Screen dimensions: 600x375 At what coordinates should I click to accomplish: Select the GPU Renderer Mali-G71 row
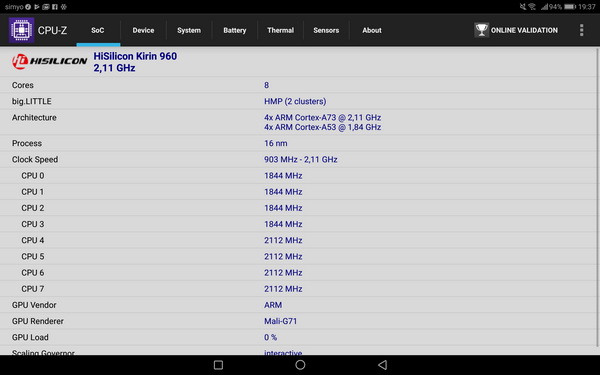[x=298, y=321]
